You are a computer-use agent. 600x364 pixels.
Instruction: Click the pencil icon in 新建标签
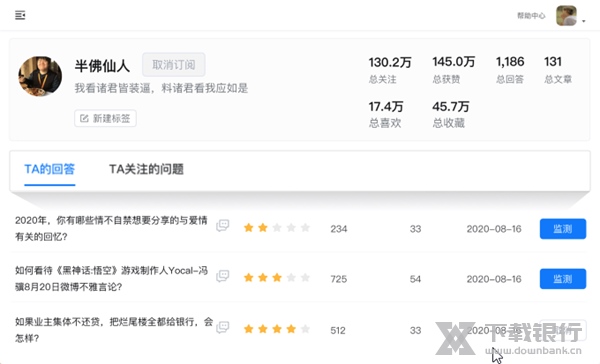[x=84, y=118]
